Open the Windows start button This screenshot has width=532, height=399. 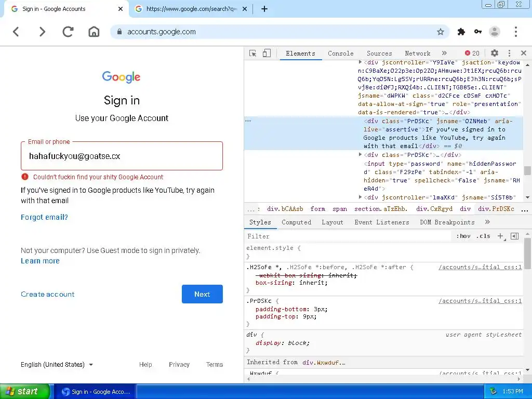(x=25, y=391)
